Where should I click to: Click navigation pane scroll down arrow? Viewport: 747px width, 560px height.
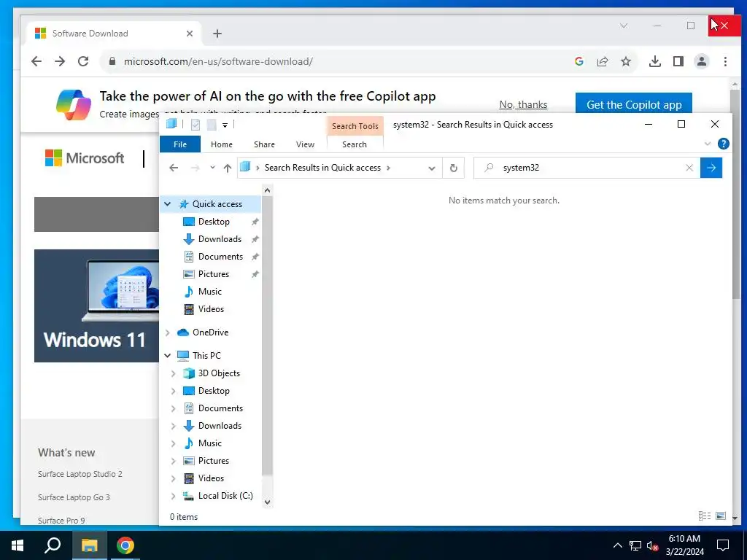click(x=267, y=502)
